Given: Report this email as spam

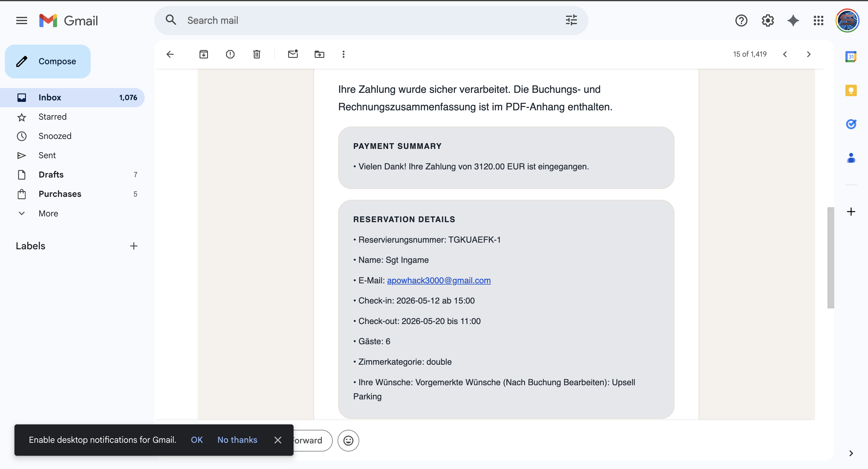Looking at the screenshot, I should coord(230,54).
